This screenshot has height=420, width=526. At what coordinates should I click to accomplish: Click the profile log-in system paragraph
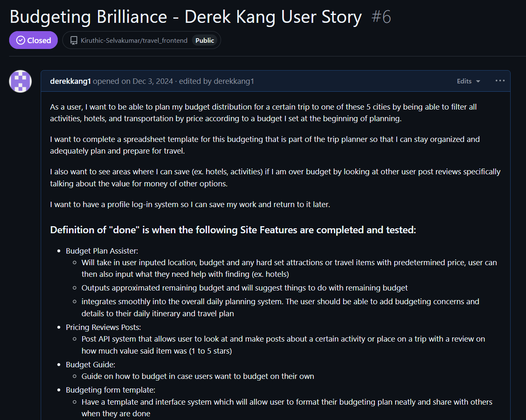click(190, 205)
